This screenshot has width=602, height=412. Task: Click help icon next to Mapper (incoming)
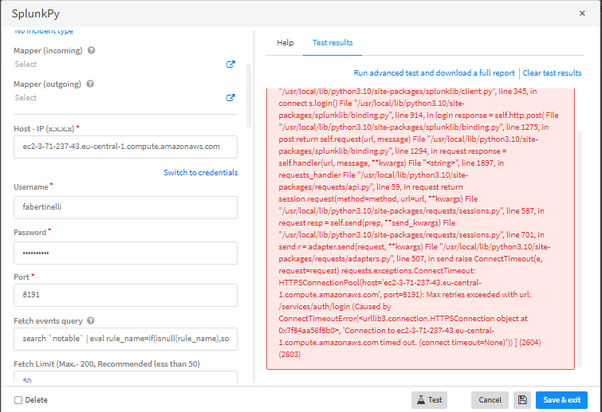pyautogui.click(x=91, y=50)
